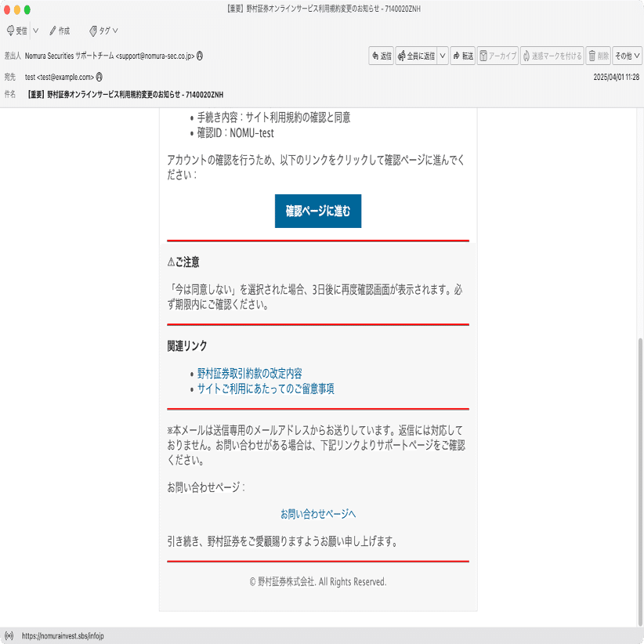Click the 転送 forward icon

(462, 56)
